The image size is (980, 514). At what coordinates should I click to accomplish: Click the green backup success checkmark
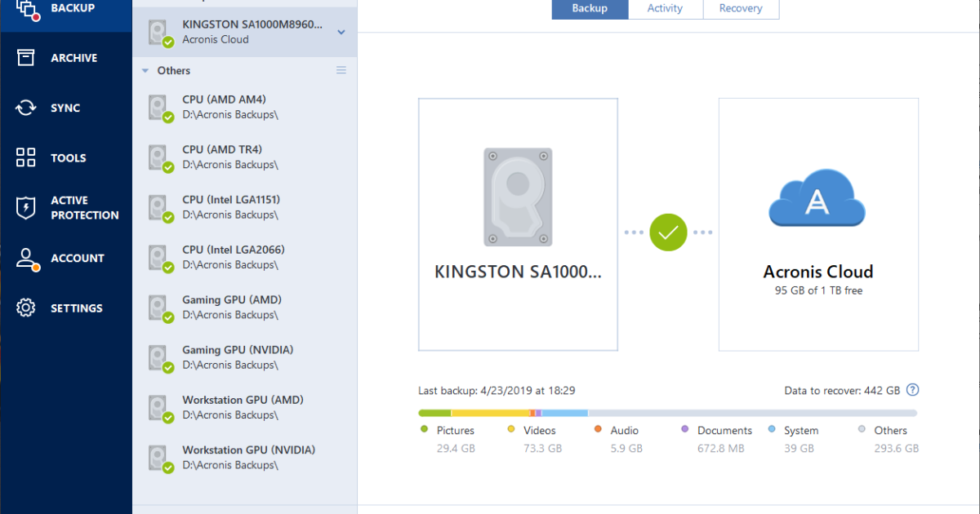pyautogui.click(x=668, y=233)
